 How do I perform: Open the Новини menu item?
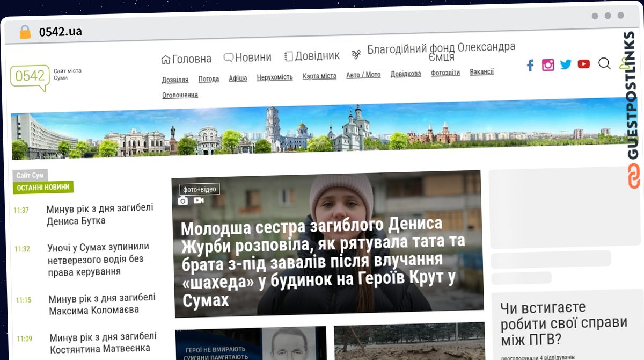click(x=247, y=57)
